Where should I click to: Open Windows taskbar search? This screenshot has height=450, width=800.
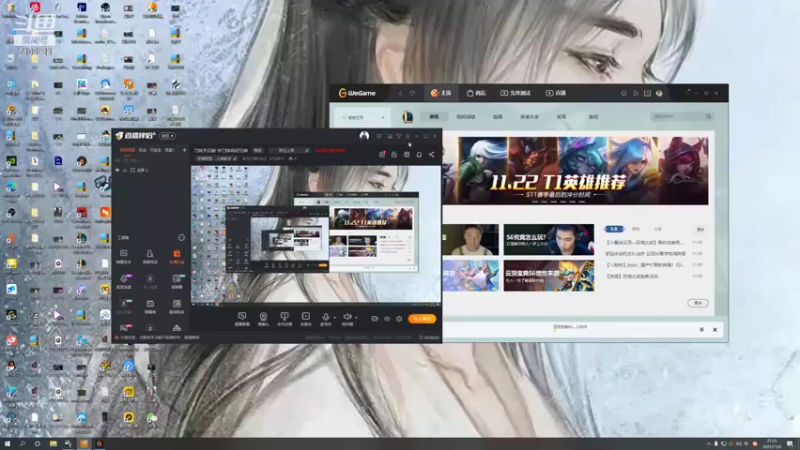pos(22,444)
